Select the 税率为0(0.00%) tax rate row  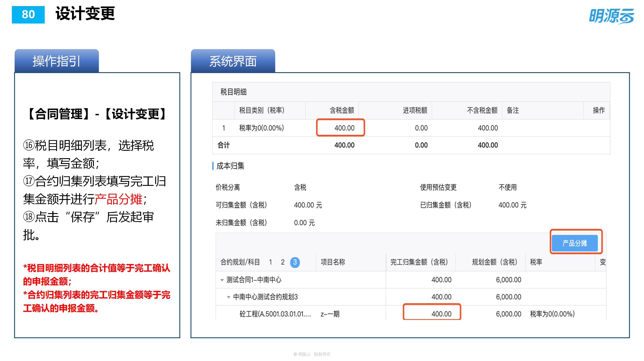pos(262,128)
